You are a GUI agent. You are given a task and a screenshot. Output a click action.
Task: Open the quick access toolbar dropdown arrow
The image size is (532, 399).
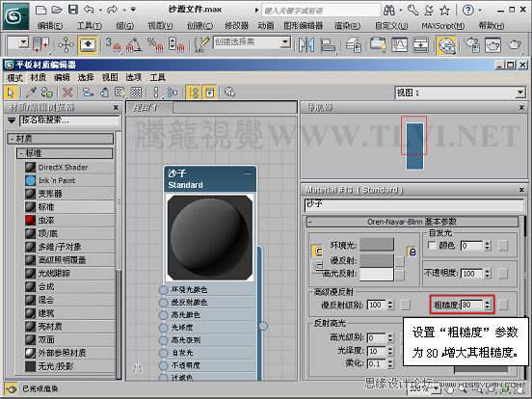[x=133, y=10]
